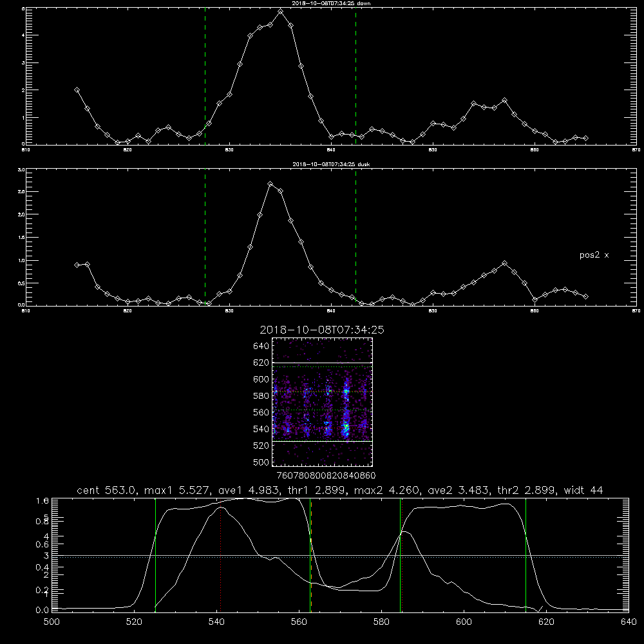Click left green dashed line in dusk plot
This screenshot has height=644, width=644.
click(x=205, y=237)
